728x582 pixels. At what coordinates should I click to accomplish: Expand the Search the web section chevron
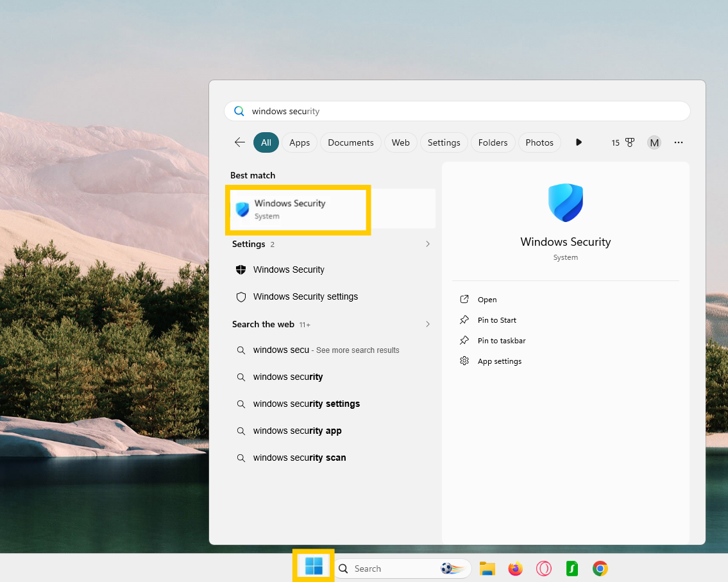(x=428, y=324)
